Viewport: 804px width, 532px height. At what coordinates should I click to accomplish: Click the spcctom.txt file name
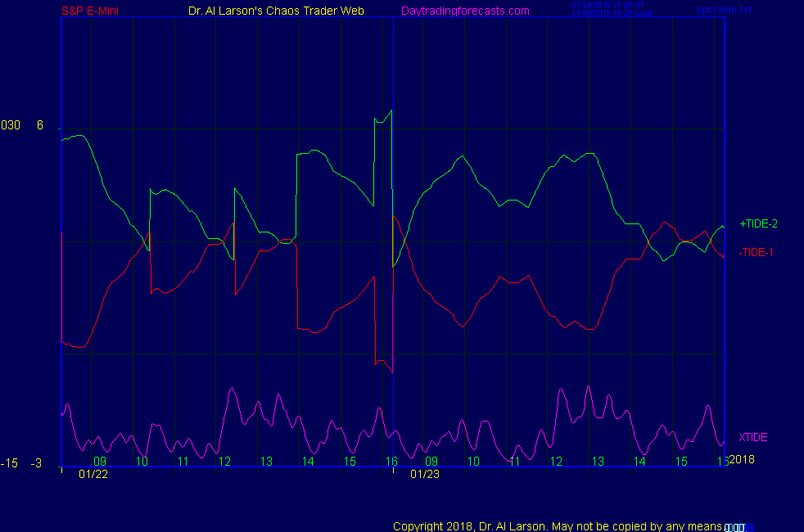coord(724,10)
